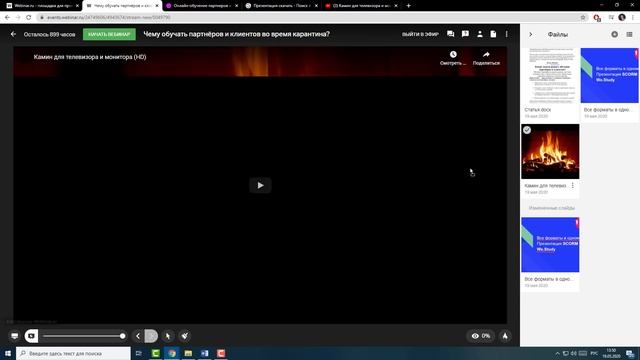Viewport: 640px width, 360px height.
Task: Open File Explorer on the taskbar
Action: tap(188, 353)
